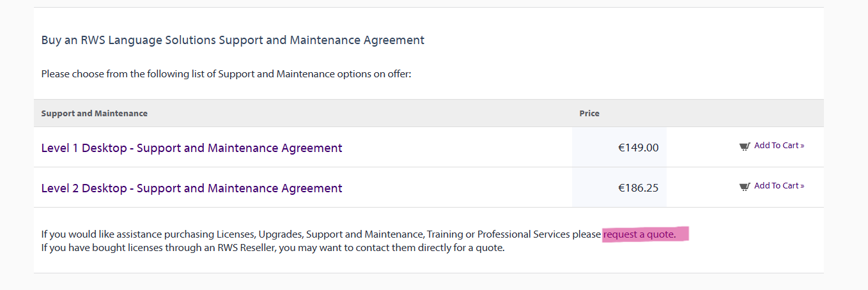Image resolution: width=868 pixels, height=290 pixels.
Task: Add Level 1 Desktop agreement to cart
Action: (777, 146)
